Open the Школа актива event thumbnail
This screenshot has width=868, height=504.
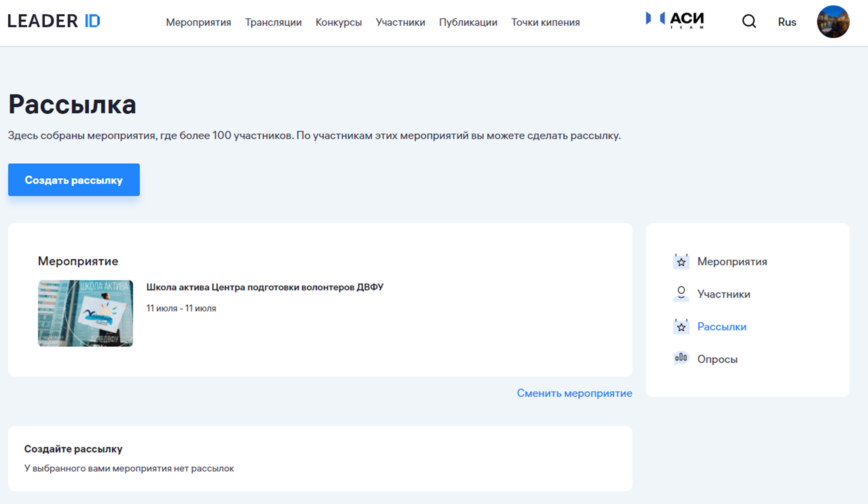pos(85,313)
